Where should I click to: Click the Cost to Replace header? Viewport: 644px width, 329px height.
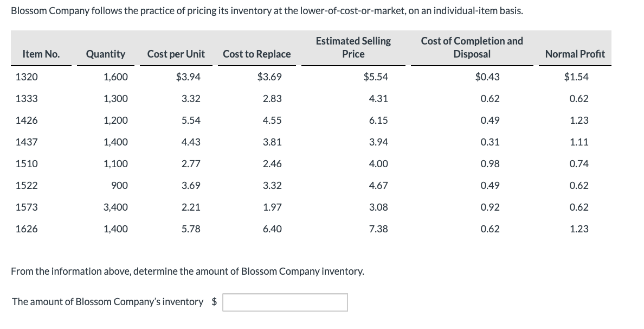(256, 54)
